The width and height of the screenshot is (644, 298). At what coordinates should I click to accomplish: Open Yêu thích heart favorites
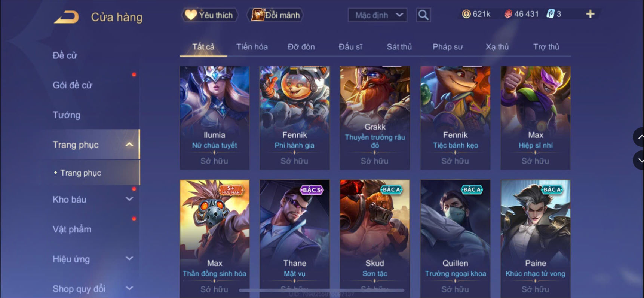[x=209, y=15]
